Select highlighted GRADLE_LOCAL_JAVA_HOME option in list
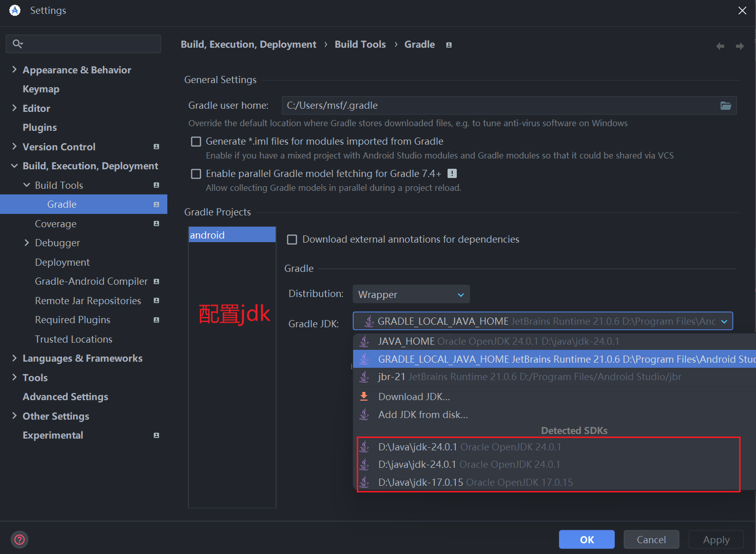The image size is (756, 554). (554, 359)
